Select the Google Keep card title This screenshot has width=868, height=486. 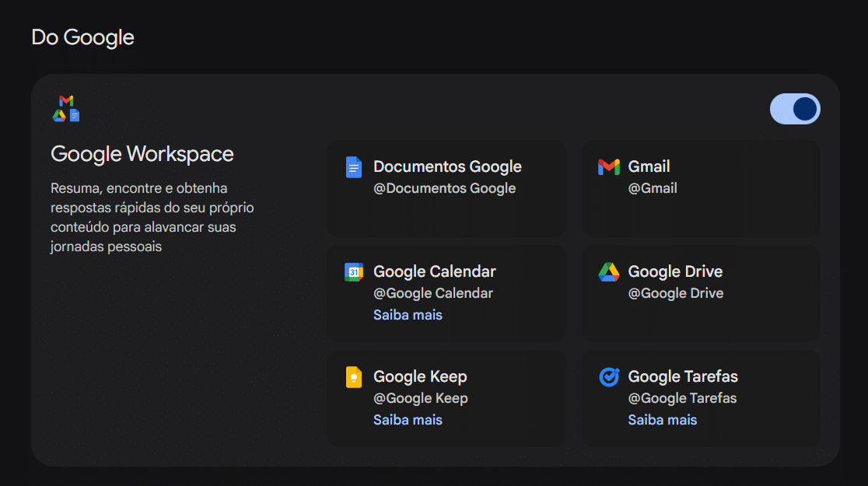tap(420, 377)
